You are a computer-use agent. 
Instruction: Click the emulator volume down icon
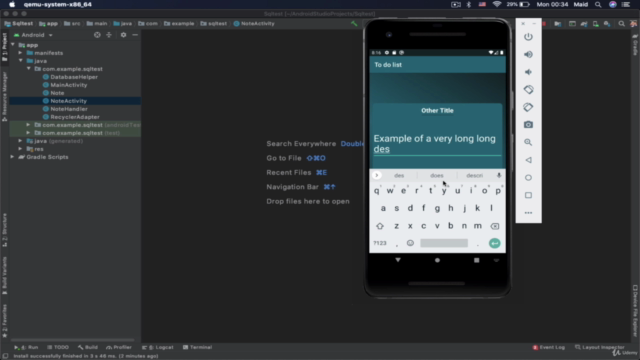[528, 72]
